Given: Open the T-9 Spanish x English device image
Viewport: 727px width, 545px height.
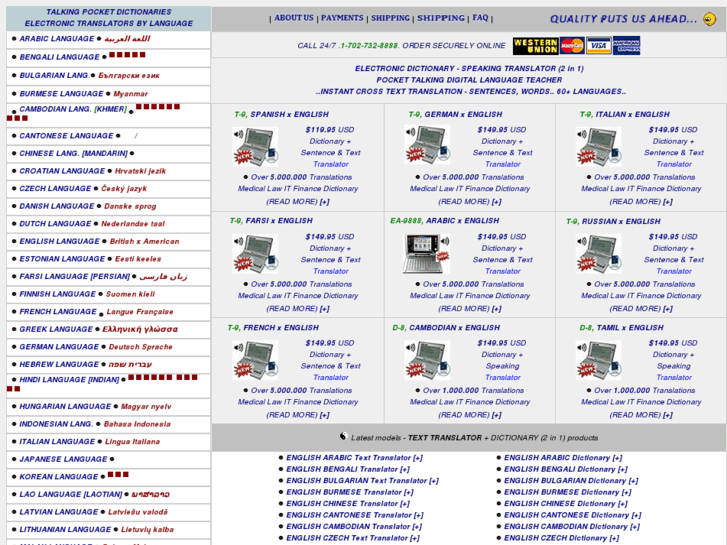Looking at the screenshot, I should 255,147.
